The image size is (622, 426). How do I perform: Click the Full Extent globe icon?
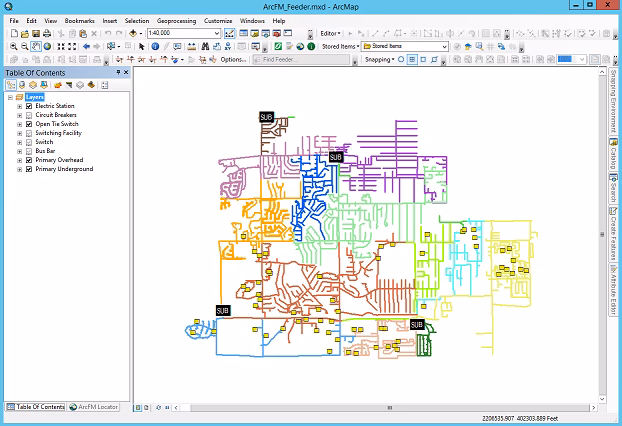point(47,46)
